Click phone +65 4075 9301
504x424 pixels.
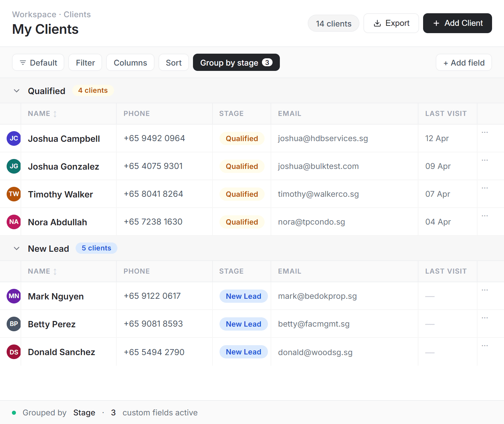153,166
